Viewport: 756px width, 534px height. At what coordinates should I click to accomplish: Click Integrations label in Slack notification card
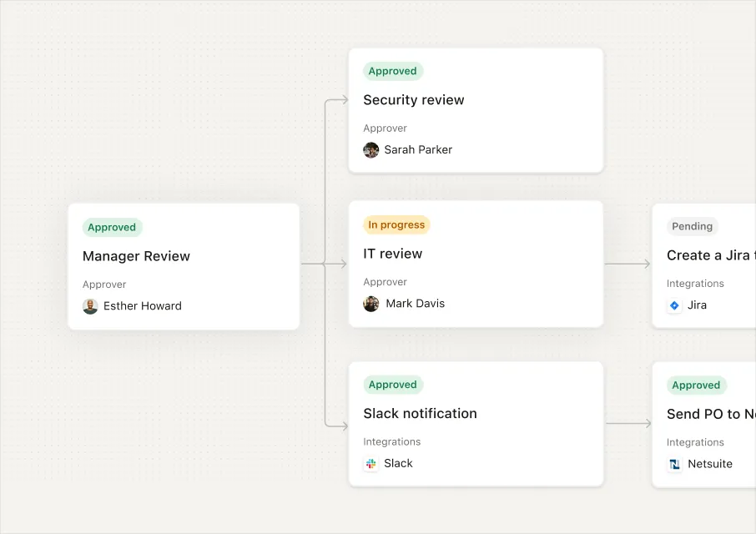click(392, 442)
